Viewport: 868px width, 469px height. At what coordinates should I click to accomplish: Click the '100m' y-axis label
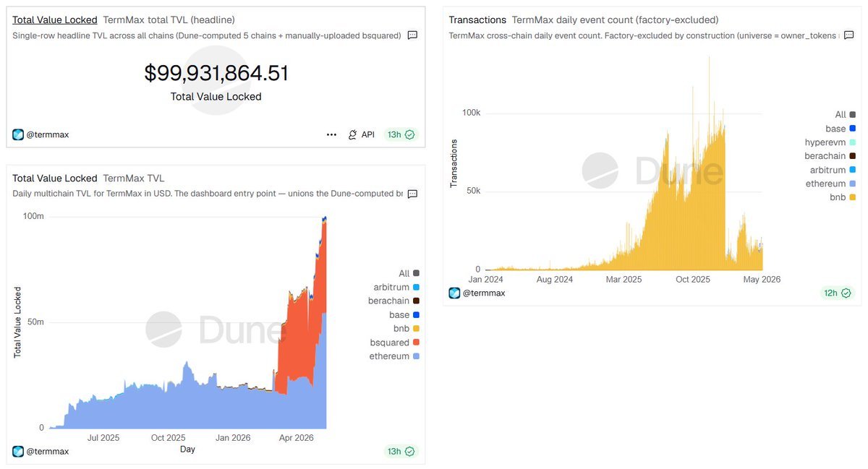tap(34, 217)
